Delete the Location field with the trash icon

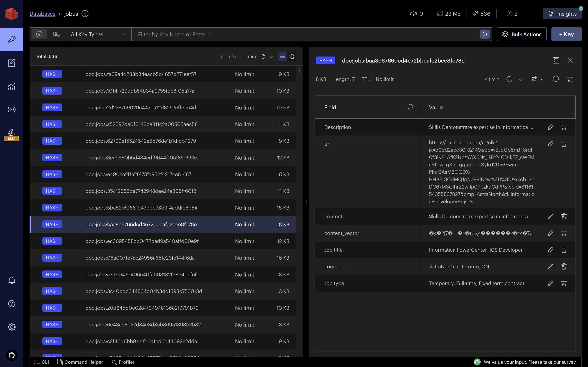click(x=564, y=266)
